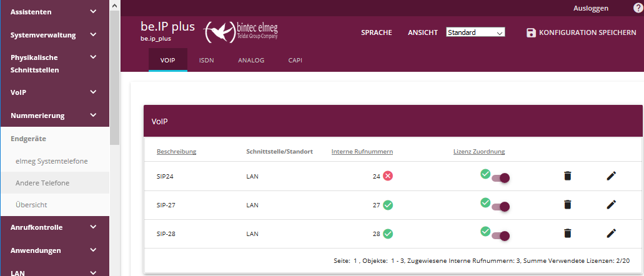The image size is (644, 276).
Task: Click the red error icon next to number 24
Action: tap(388, 176)
